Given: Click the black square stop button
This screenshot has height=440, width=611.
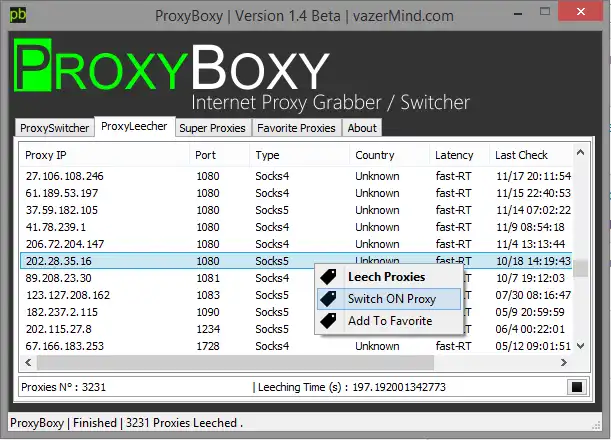Looking at the screenshot, I should 577,387.
